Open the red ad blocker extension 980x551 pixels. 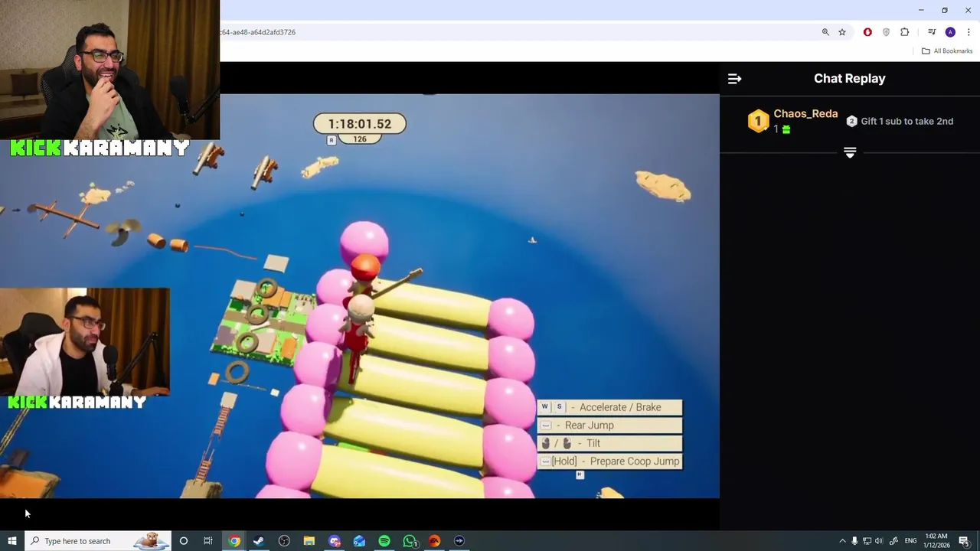tap(867, 32)
